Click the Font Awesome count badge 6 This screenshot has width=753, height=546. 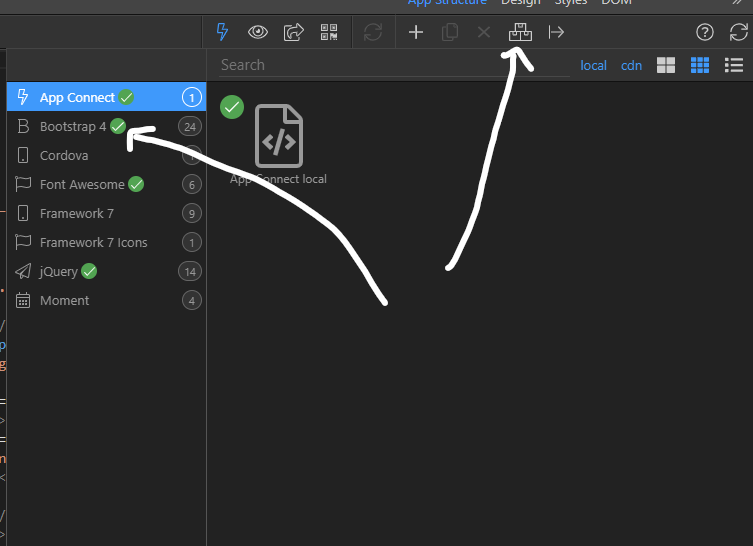[x=192, y=185]
